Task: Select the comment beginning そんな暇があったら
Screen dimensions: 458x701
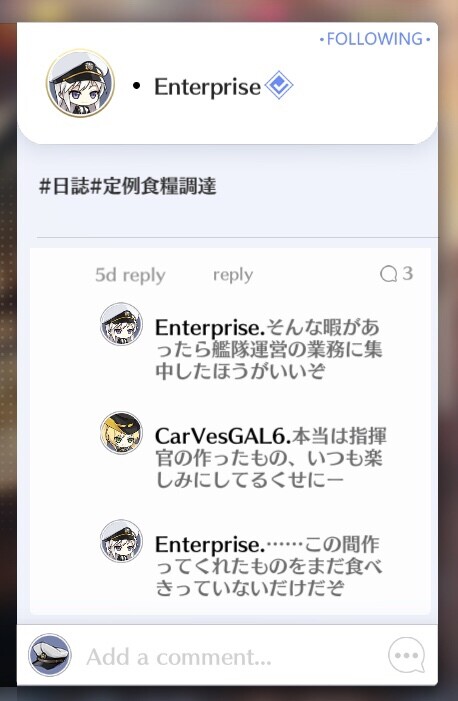Action: [x=268, y=349]
